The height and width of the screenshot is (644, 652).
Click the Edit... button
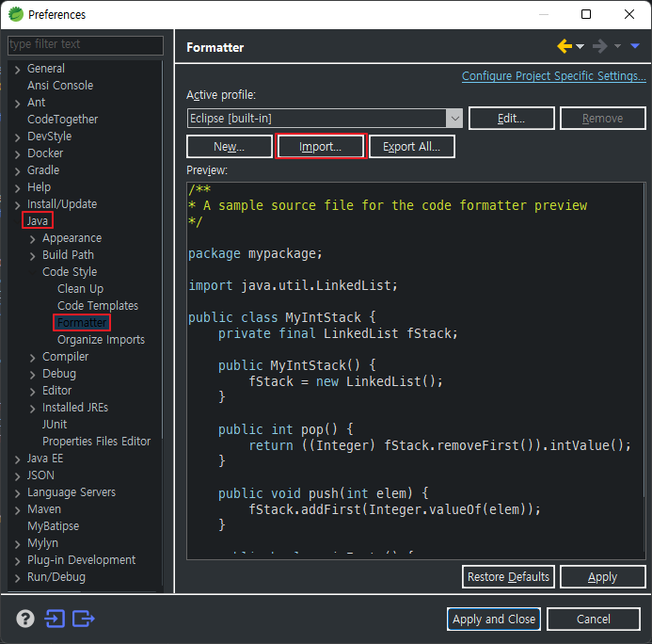(x=512, y=119)
